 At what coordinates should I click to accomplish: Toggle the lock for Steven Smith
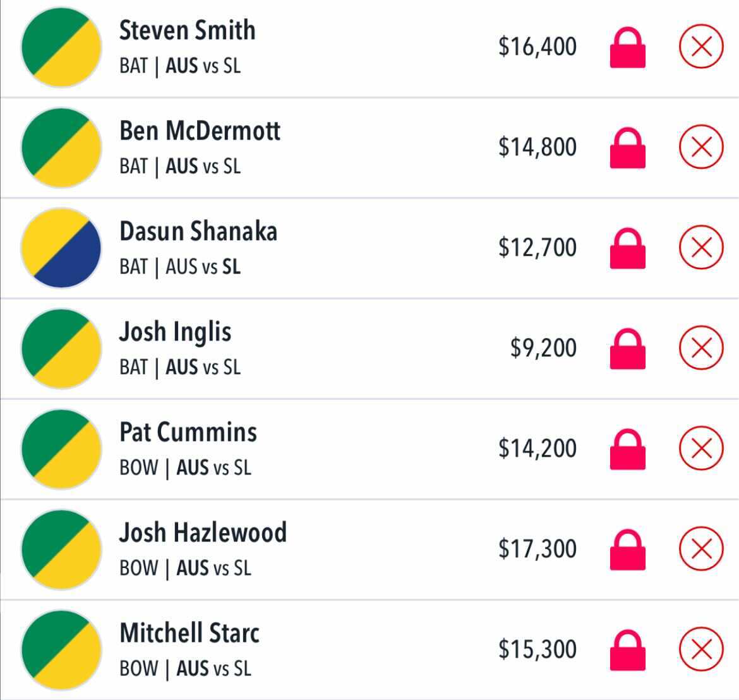point(627,47)
